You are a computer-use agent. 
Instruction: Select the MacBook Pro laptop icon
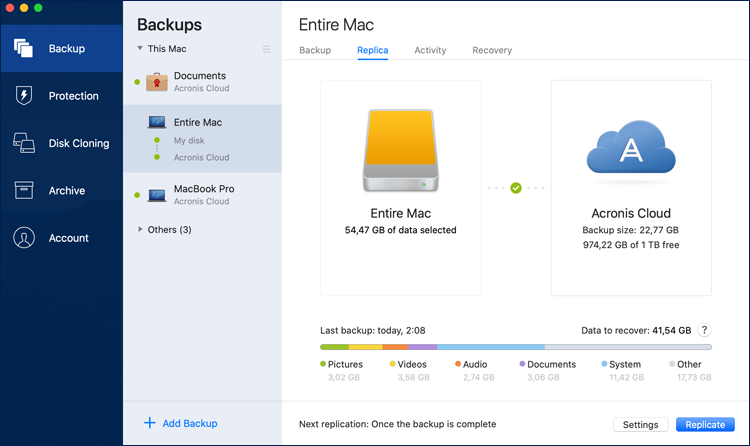point(157,195)
